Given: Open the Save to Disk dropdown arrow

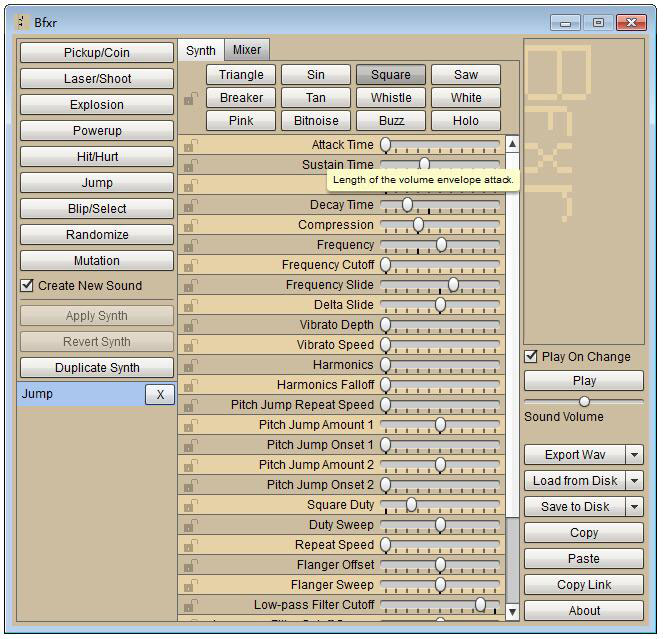Looking at the screenshot, I should [x=634, y=507].
